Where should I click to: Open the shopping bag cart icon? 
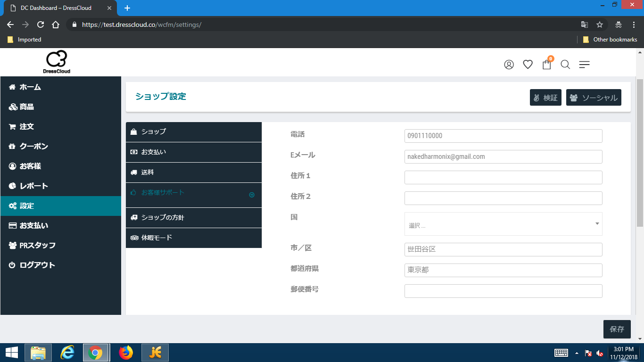(x=547, y=64)
